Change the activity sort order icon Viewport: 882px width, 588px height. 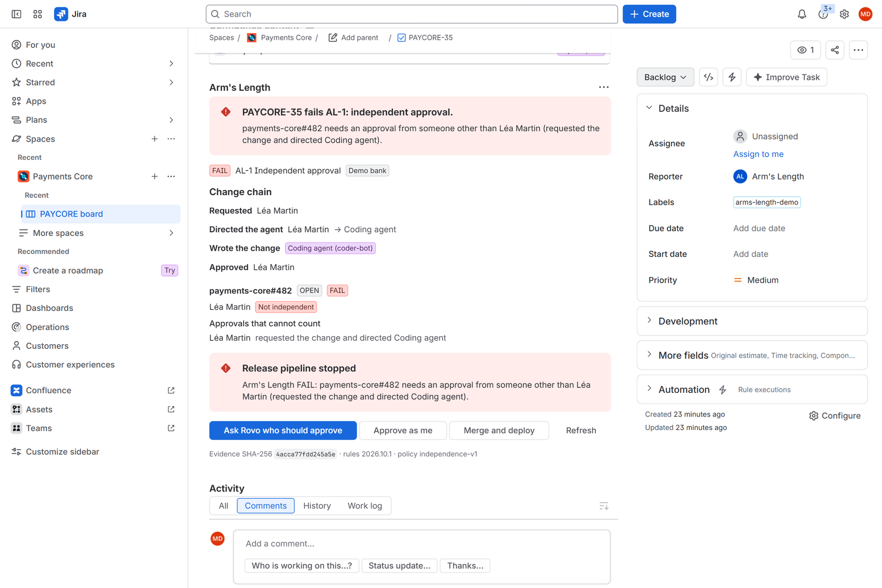click(604, 506)
